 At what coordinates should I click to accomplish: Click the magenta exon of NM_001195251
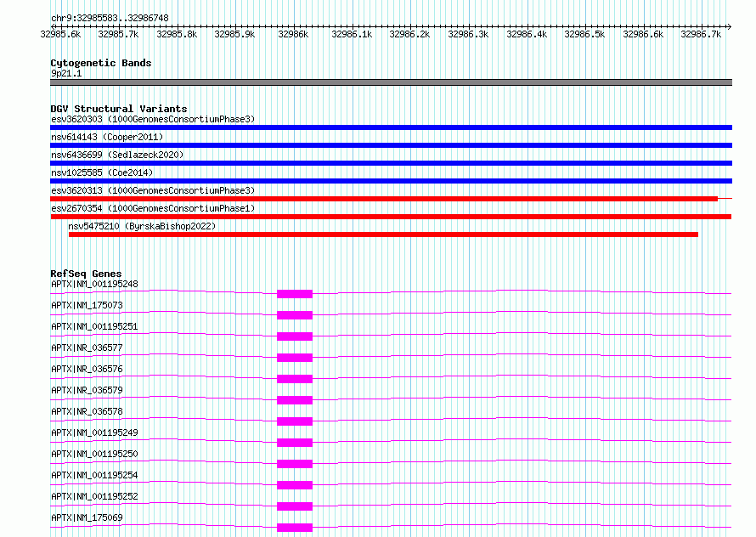(295, 336)
